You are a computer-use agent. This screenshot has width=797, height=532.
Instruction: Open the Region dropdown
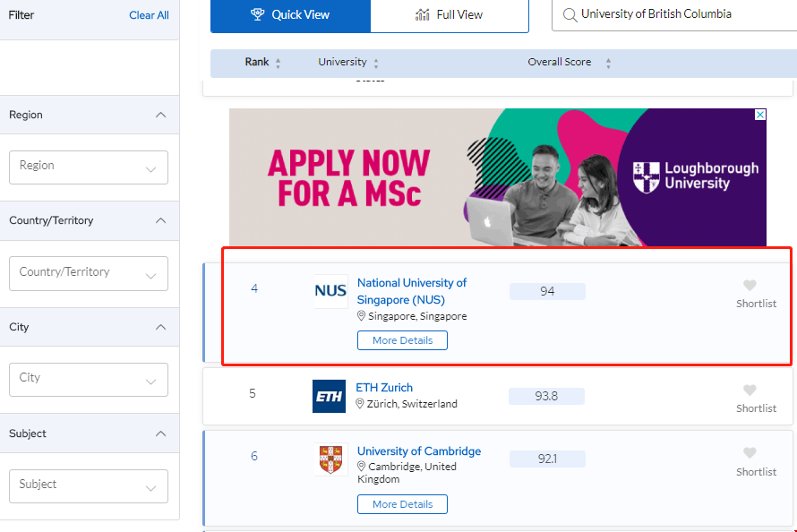[x=89, y=167]
